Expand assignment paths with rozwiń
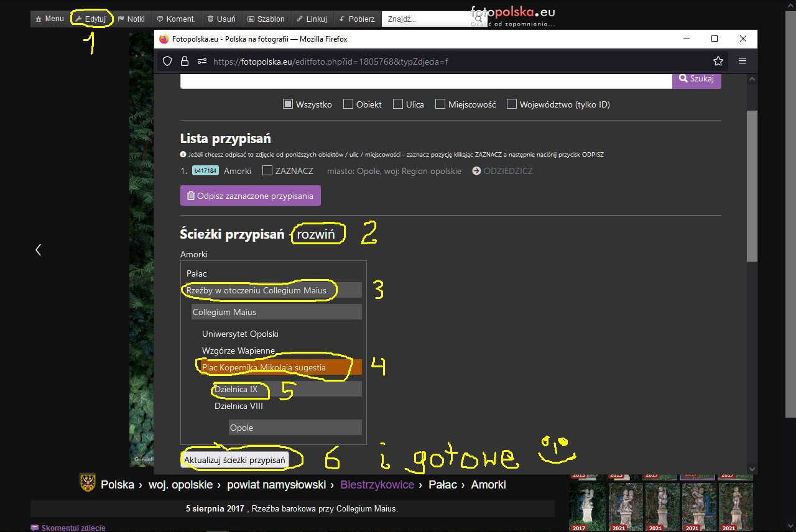The height and width of the screenshot is (532, 796). pos(316,234)
